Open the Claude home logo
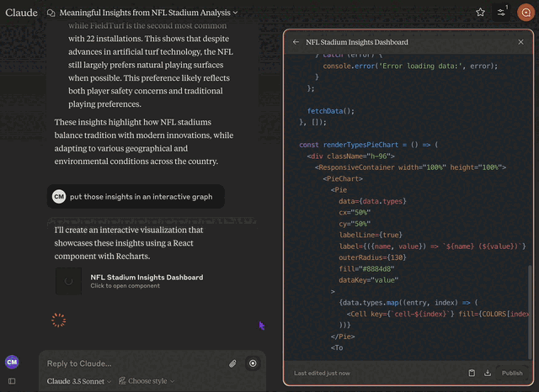The image size is (539, 392). (21, 13)
